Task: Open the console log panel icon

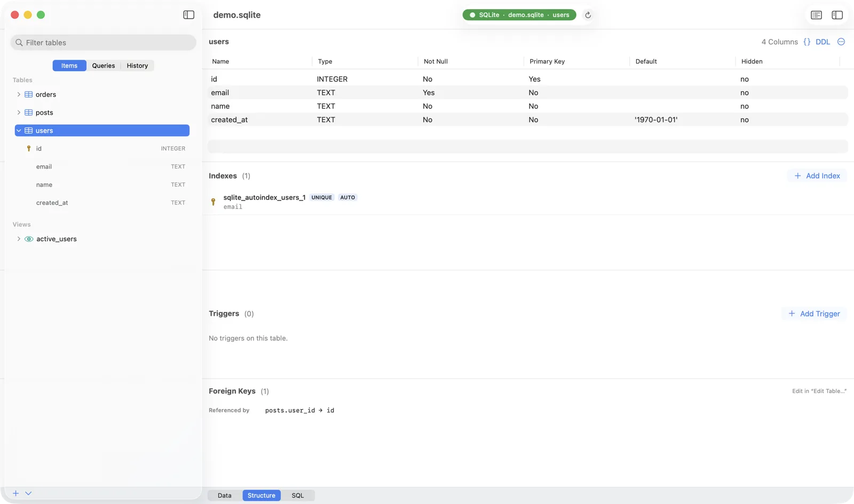Action: coord(817,15)
